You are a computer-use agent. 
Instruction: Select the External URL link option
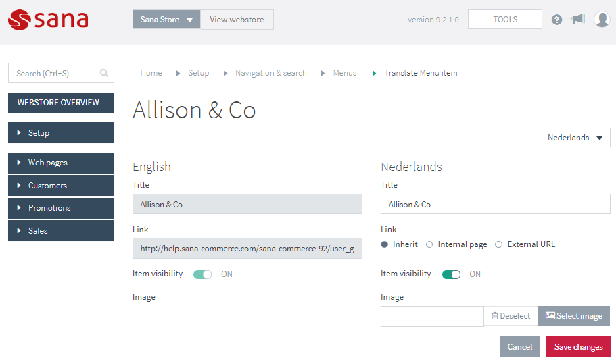coord(498,244)
